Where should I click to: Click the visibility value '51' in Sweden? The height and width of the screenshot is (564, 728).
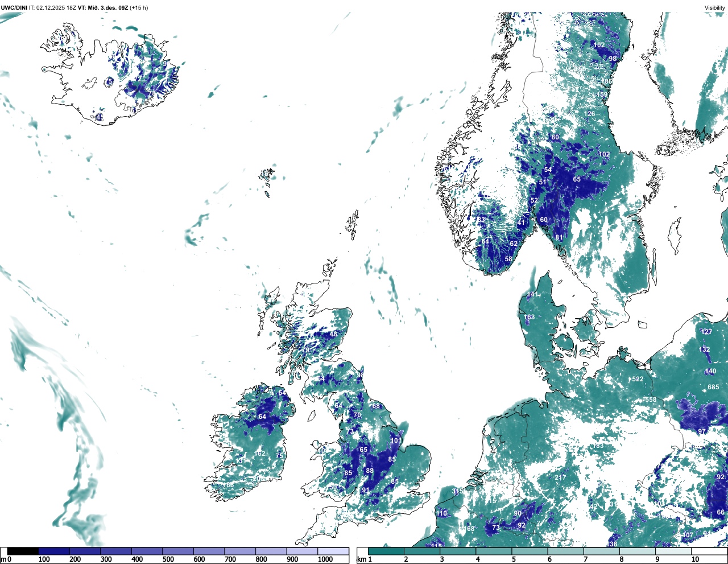click(543, 183)
